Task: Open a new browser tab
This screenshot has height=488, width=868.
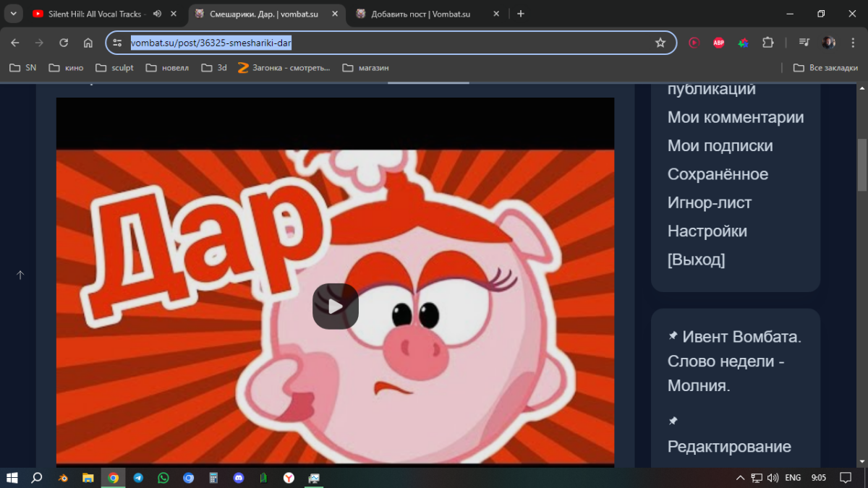Action: pyautogui.click(x=521, y=14)
